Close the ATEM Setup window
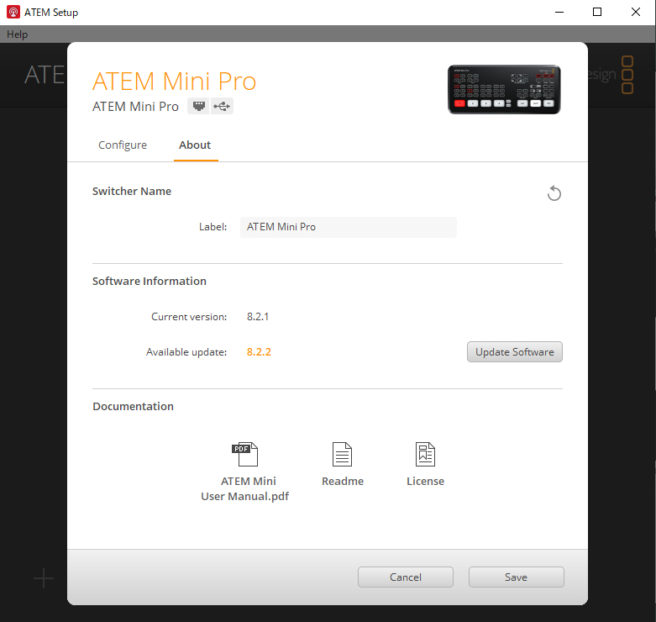The width and height of the screenshot is (656, 622). click(x=636, y=12)
